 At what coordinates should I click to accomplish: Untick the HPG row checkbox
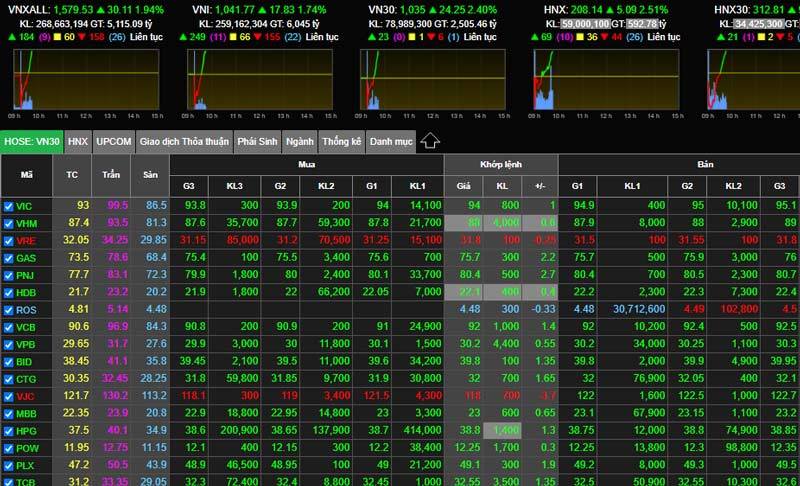[8, 430]
